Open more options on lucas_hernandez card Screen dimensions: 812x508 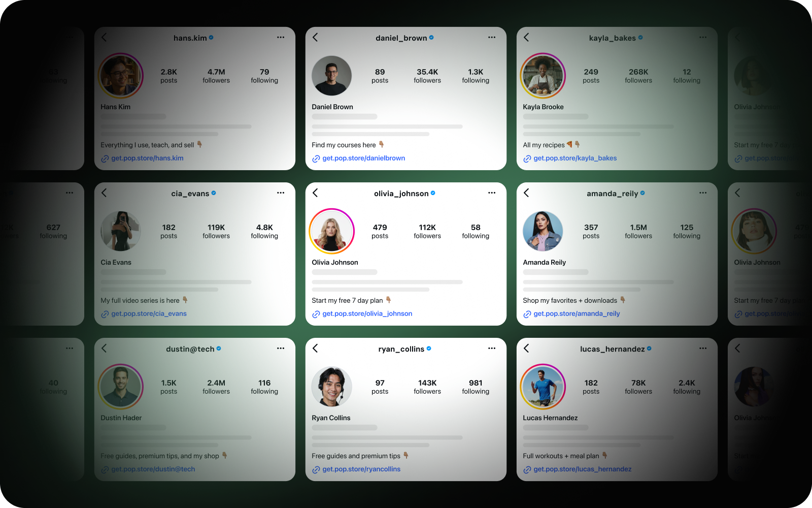tap(703, 348)
